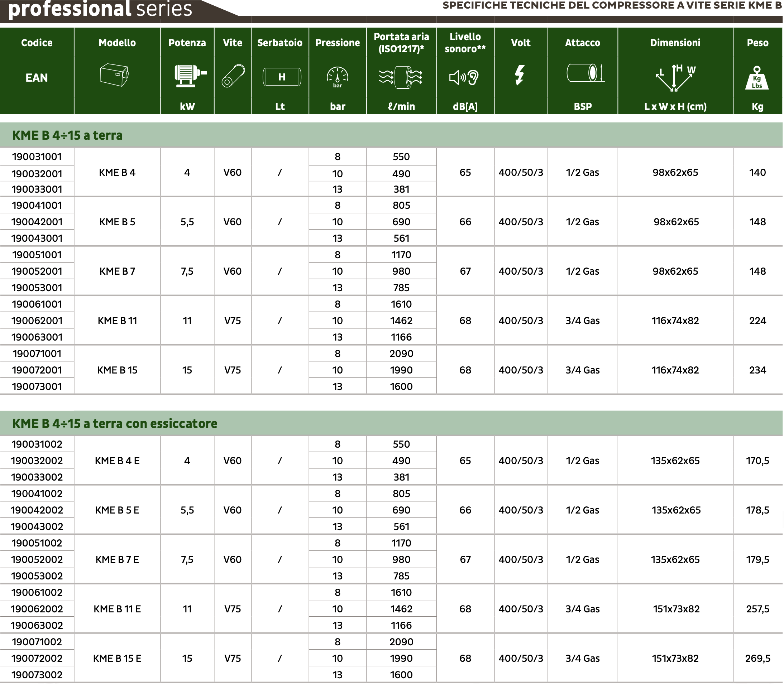The width and height of the screenshot is (784, 684).
Task: Click the ℓ/min unit label
Action: [401, 106]
